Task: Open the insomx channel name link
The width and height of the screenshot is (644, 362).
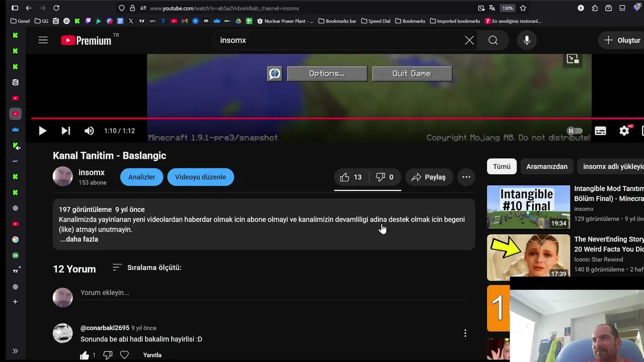Action: point(92,172)
